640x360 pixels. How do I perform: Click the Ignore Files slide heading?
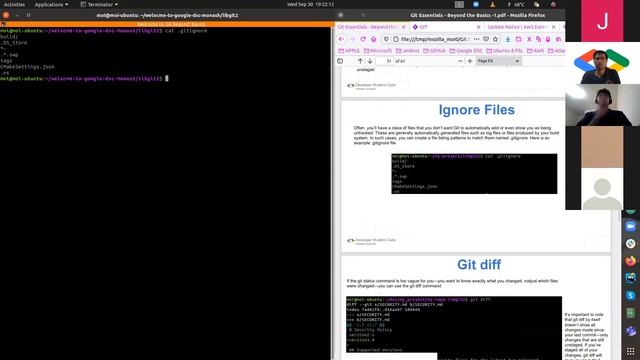pos(476,110)
